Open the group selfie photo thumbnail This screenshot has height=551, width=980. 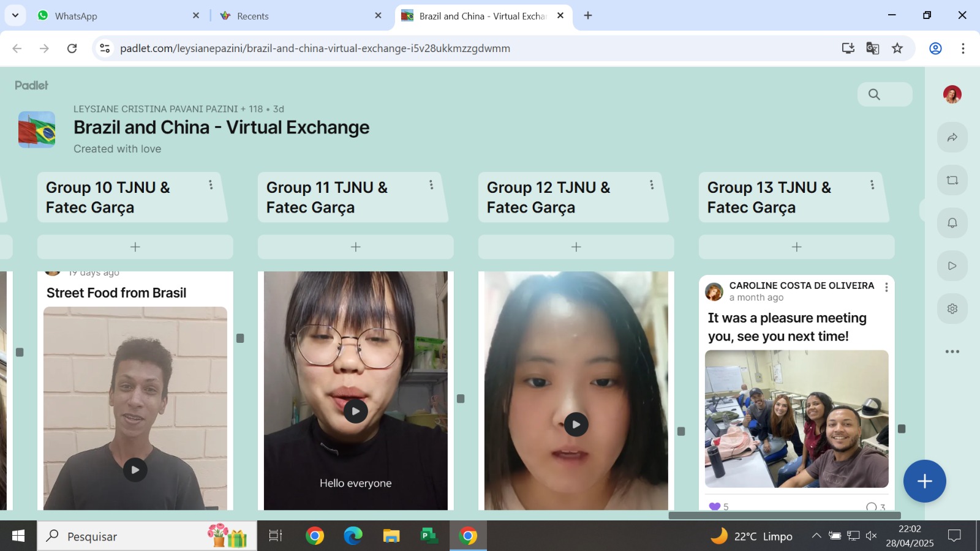coord(796,419)
